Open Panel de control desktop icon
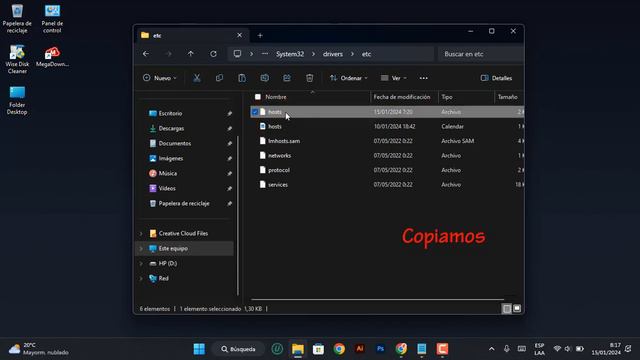Screen dimensions: 640x360 [52, 18]
